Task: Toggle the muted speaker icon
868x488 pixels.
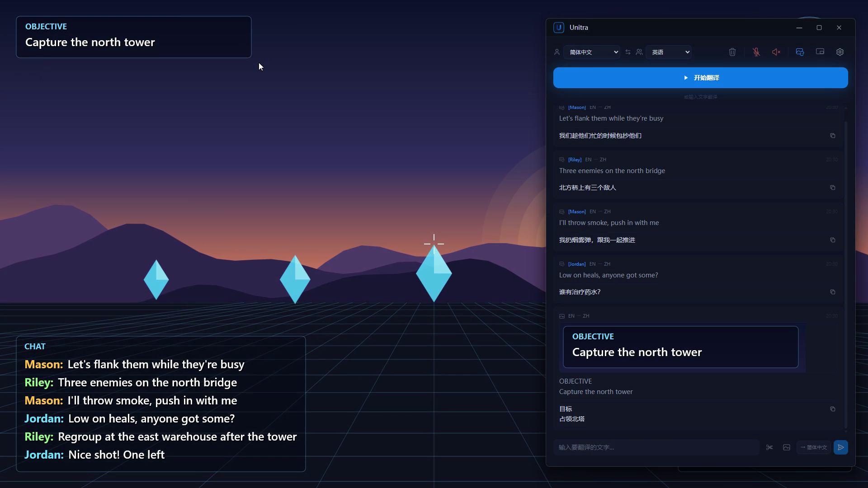Action: (x=776, y=52)
